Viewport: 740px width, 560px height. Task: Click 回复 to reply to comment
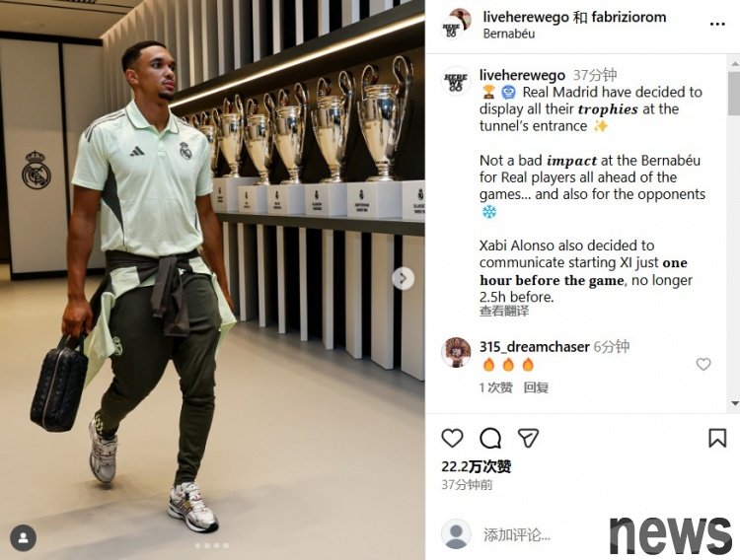point(536,387)
